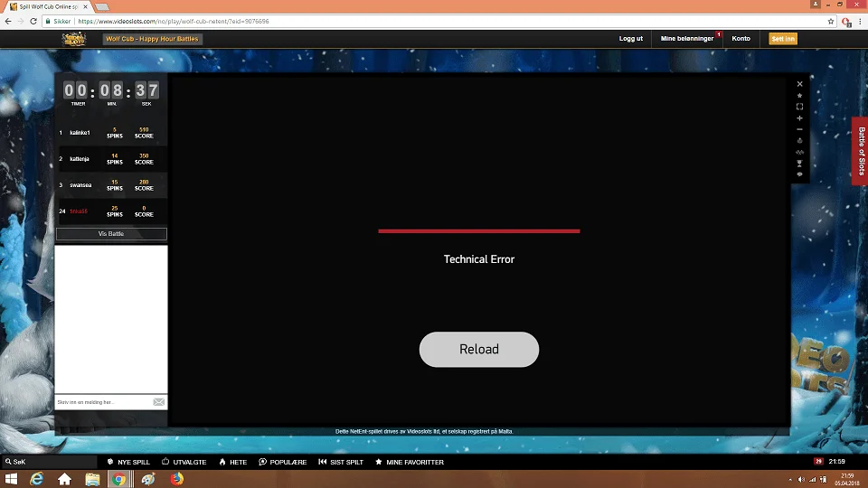Click the home icon in taskbar
Image resolution: width=868 pixels, height=488 pixels.
click(64, 479)
